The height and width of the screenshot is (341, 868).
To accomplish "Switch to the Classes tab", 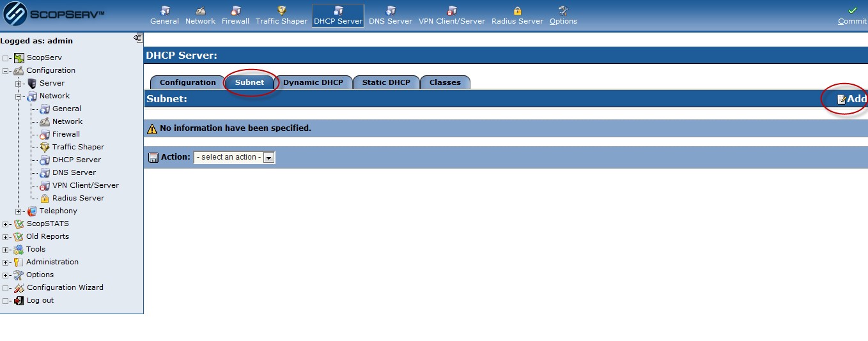I will click(x=445, y=82).
